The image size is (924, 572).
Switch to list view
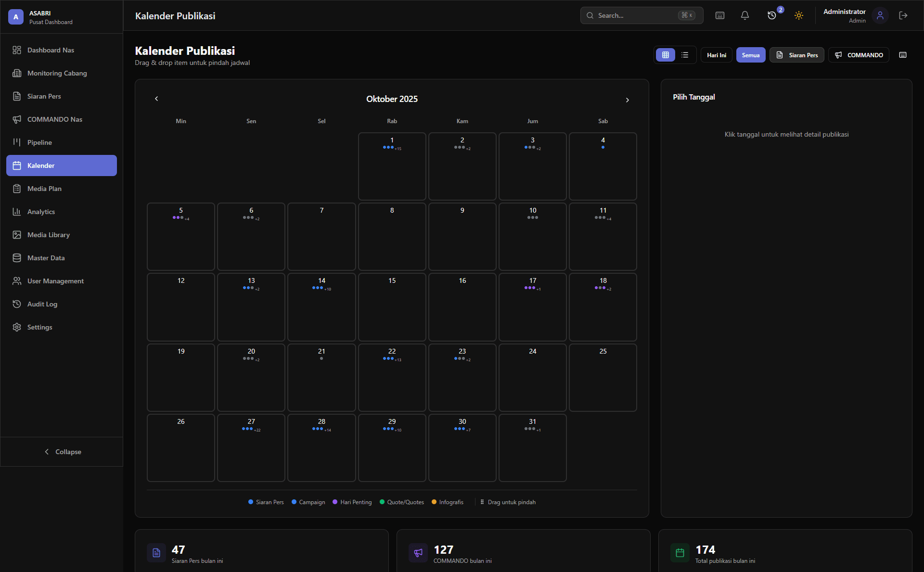tap(685, 55)
